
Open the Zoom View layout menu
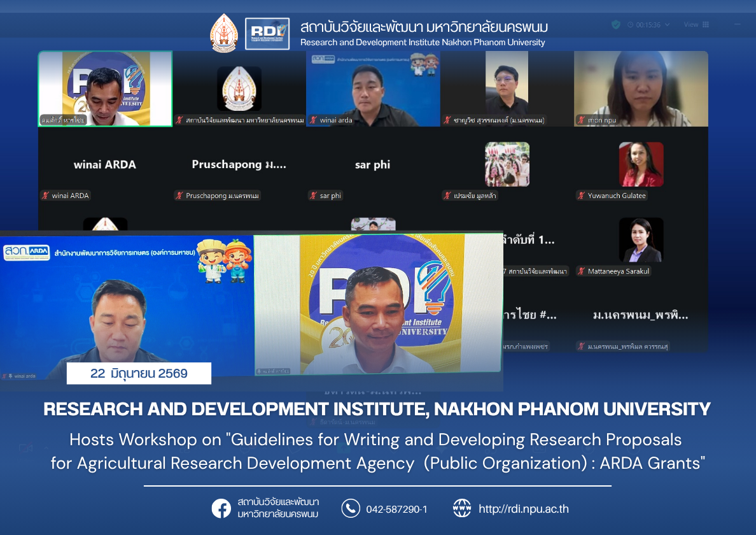696,25
